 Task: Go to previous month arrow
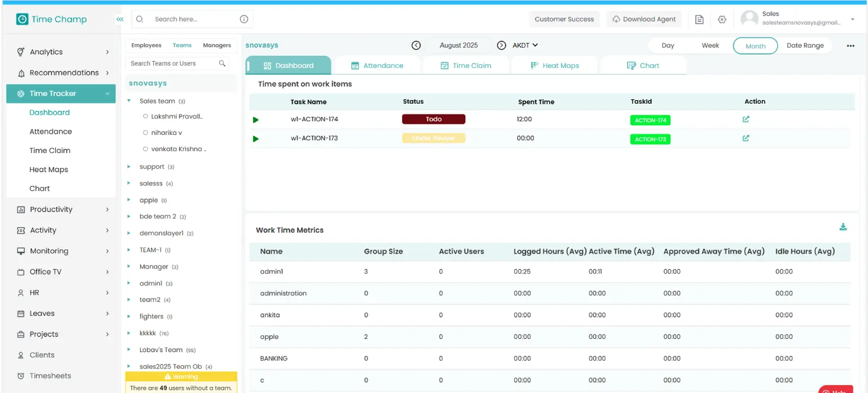click(416, 45)
